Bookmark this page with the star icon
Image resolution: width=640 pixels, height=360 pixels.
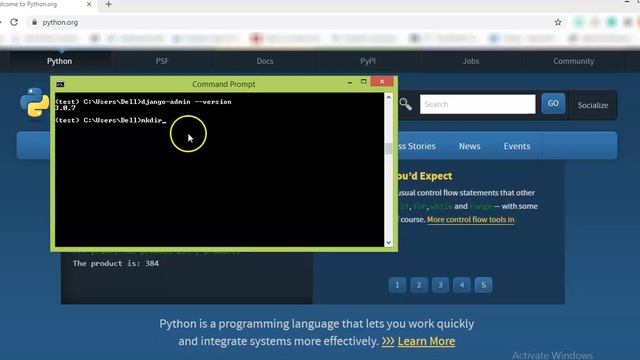click(x=558, y=22)
